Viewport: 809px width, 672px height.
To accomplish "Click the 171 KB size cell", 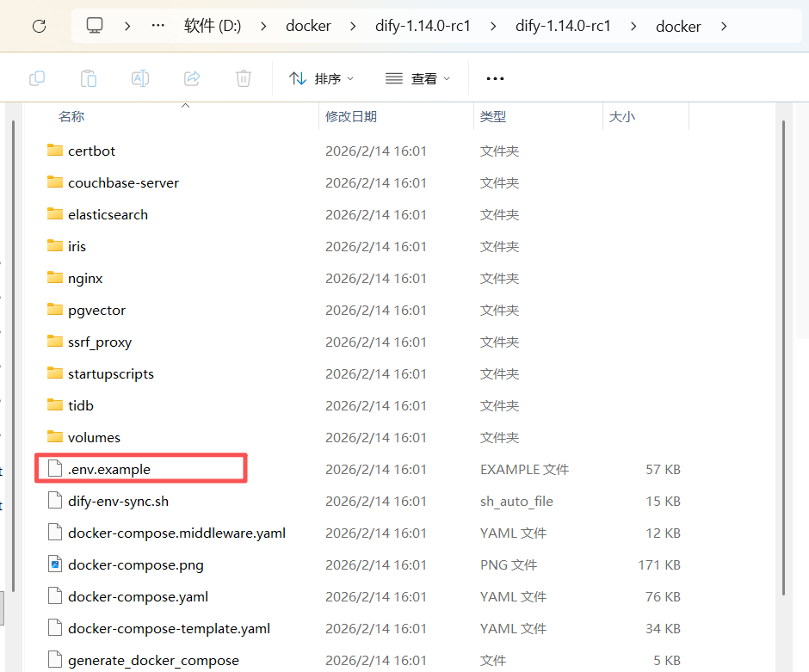I will [659, 564].
